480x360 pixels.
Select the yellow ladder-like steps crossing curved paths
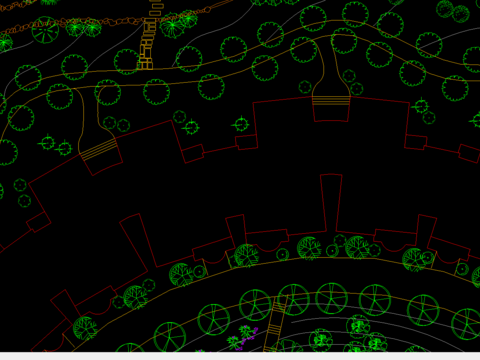(x=276, y=323)
